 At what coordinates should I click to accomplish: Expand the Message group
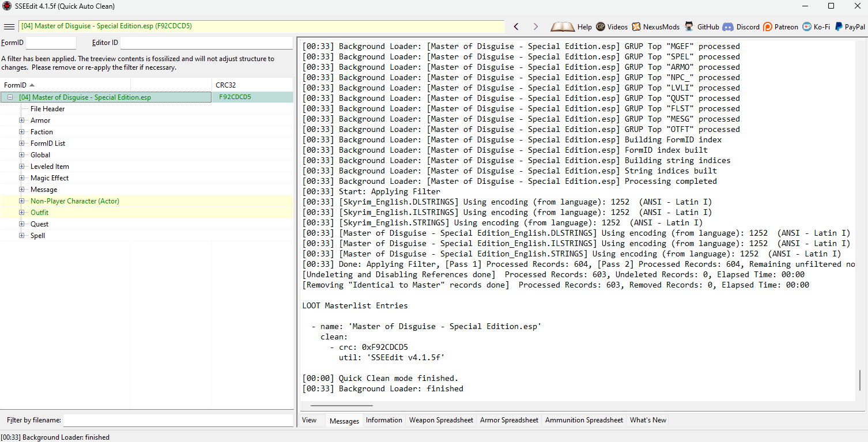(22, 190)
